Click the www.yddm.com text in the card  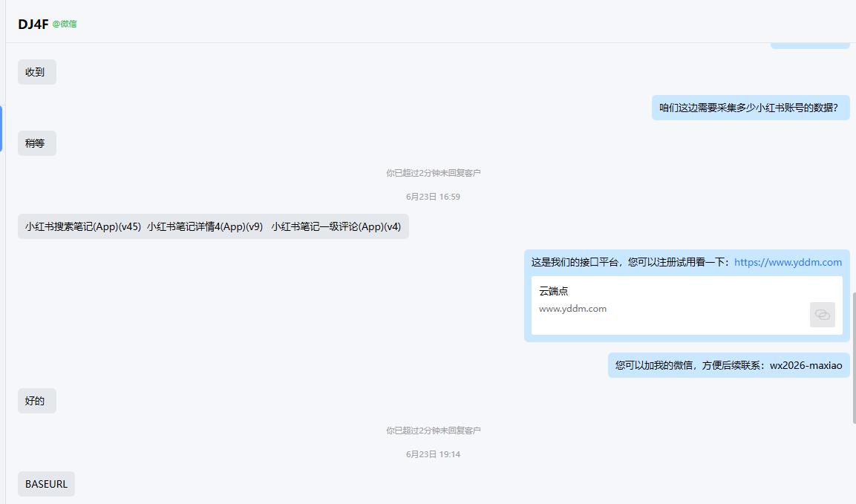click(572, 309)
